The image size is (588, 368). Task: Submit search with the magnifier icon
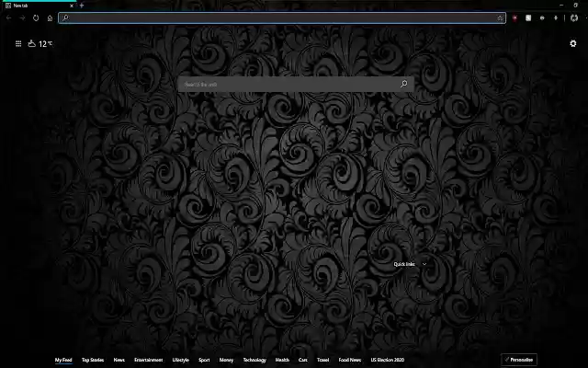404,84
